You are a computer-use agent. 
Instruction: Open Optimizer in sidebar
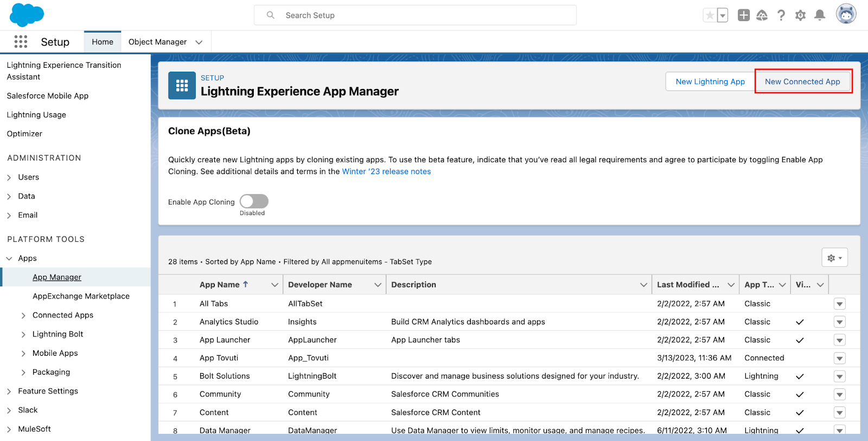pyautogui.click(x=24, y=134)
